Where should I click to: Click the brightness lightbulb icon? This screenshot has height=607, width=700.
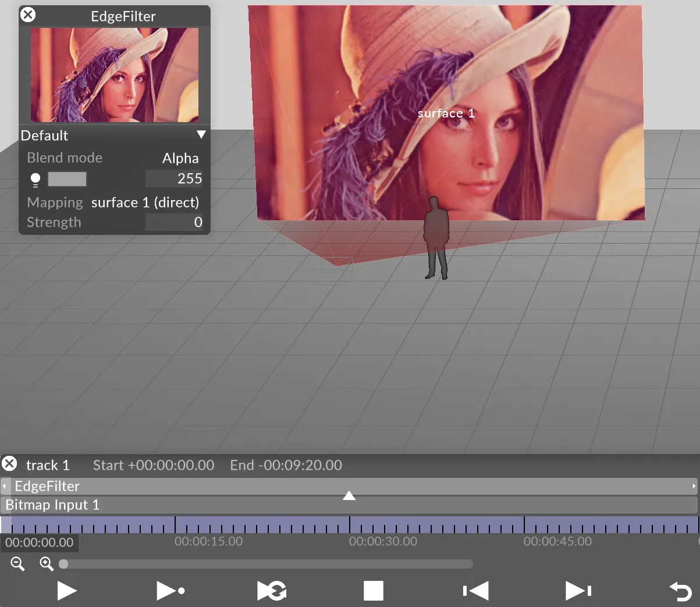(x=35, y=180)
